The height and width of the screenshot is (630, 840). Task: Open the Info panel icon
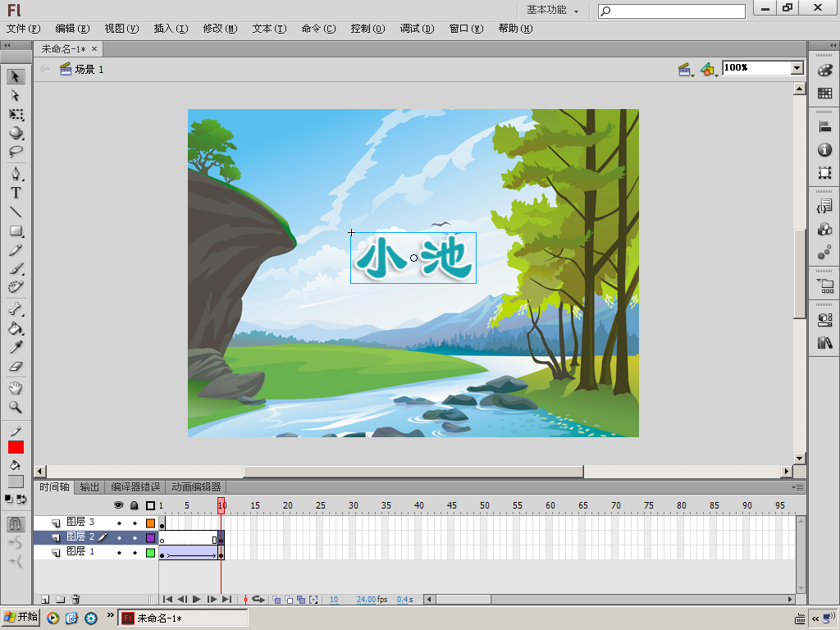(825, 149)
